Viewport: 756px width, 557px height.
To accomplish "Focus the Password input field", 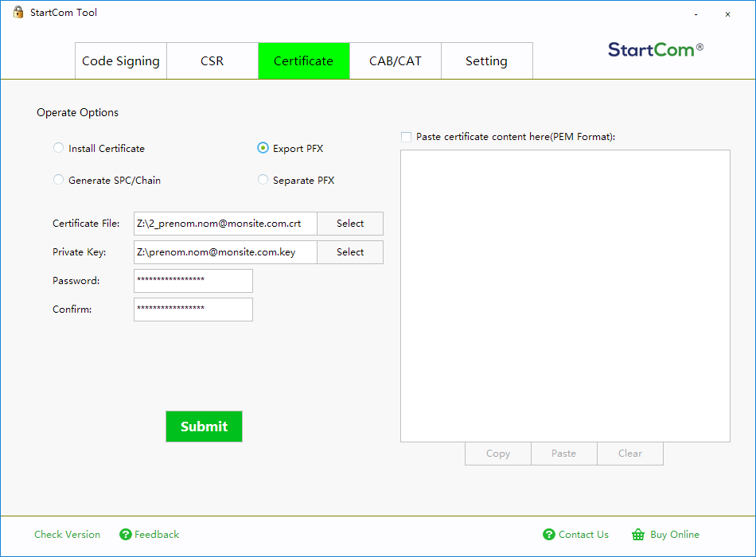I will click(x=193, y=281).
